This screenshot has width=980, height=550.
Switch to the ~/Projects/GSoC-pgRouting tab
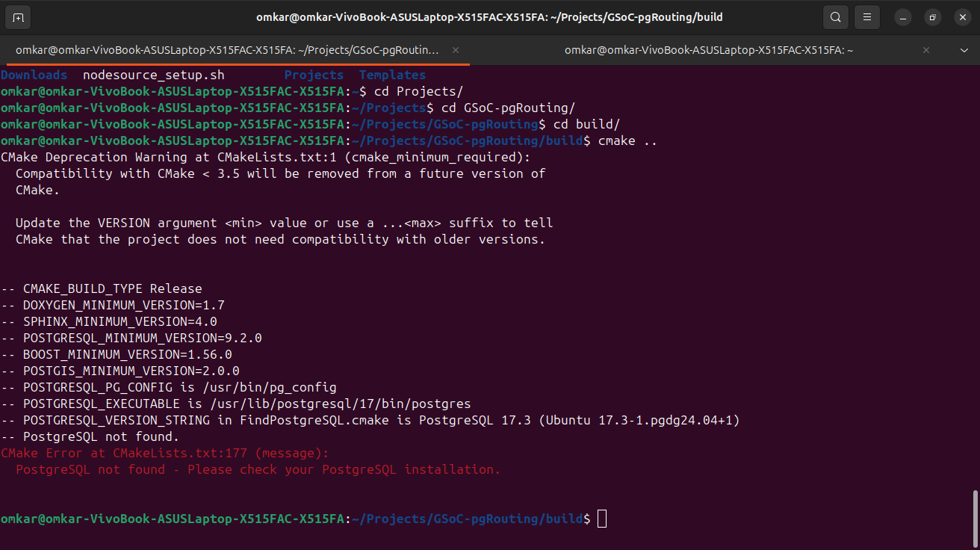click(227, 50)
